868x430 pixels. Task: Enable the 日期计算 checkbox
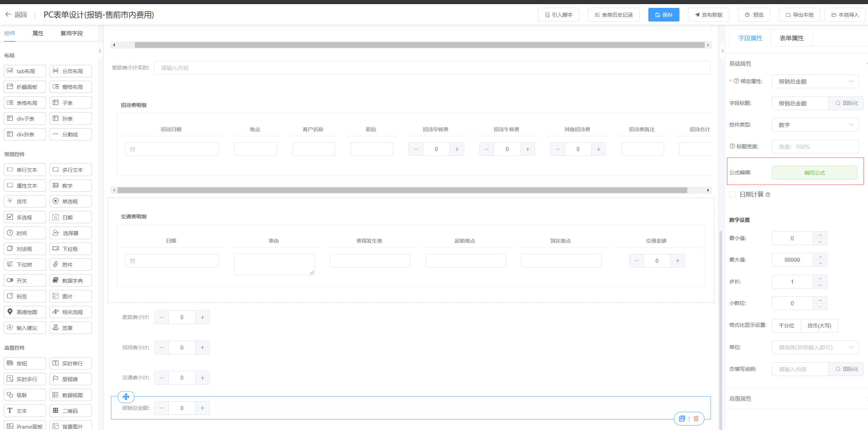coord(732,194)
